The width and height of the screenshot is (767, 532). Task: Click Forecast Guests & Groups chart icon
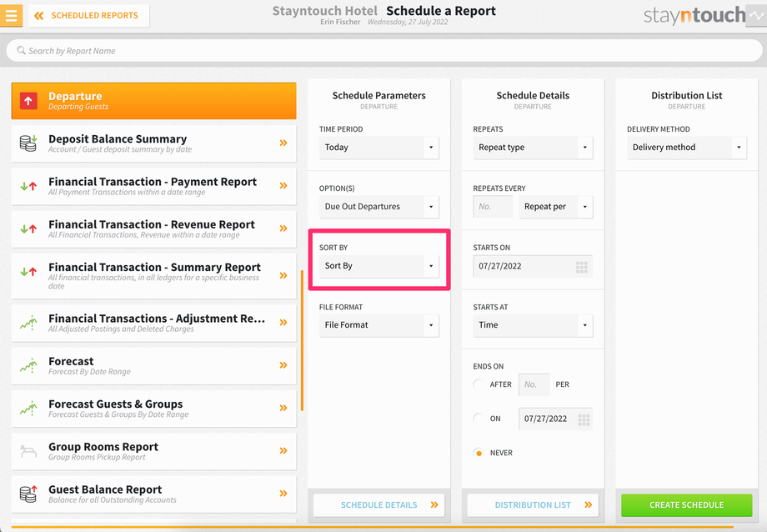click(x=28, y=409)
